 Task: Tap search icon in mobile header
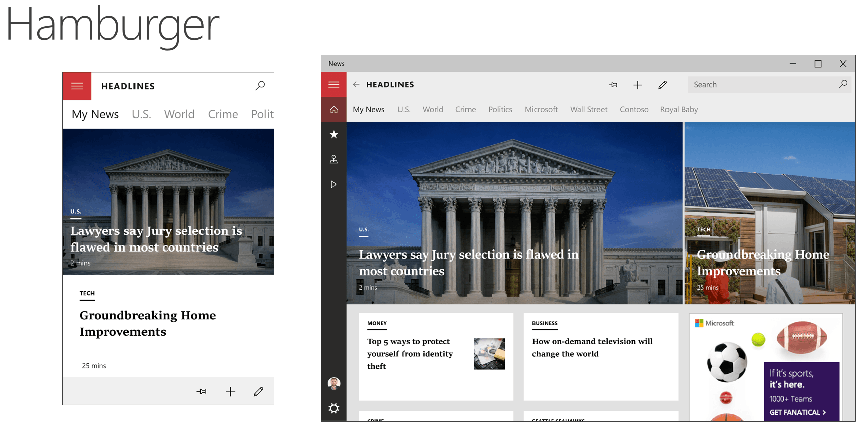(260, 86)
